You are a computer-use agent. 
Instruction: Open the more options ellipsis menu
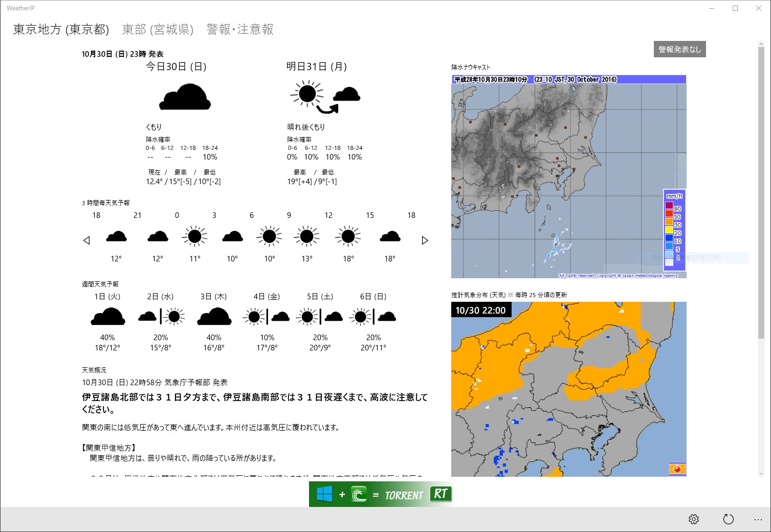[758, 519]
